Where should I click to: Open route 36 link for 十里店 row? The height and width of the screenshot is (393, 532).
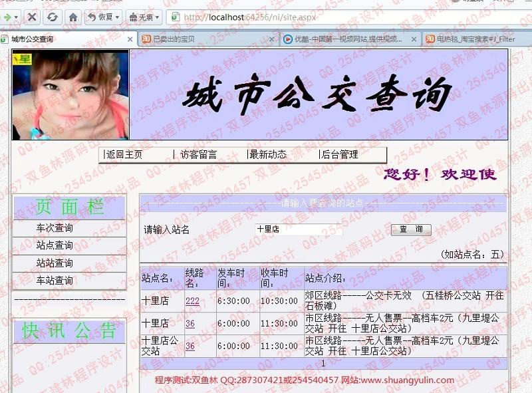click(x=190, y=323)
